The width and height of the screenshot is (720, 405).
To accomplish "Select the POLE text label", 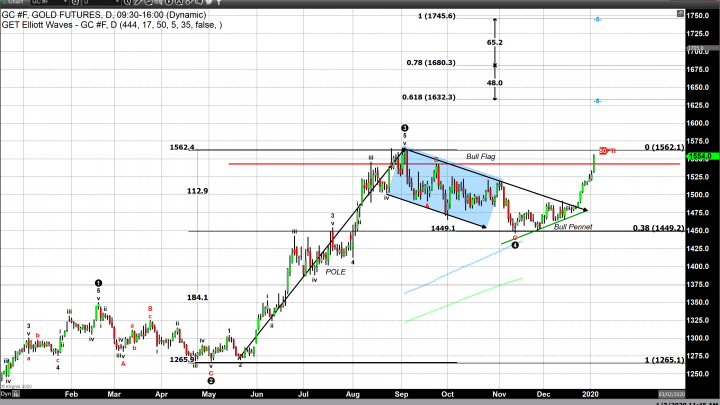I will tap(335, 271).
